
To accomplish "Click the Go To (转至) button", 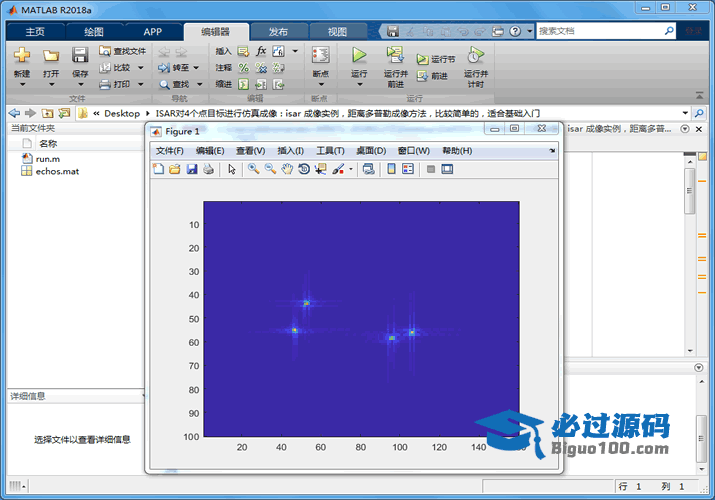I will (173, 67).
